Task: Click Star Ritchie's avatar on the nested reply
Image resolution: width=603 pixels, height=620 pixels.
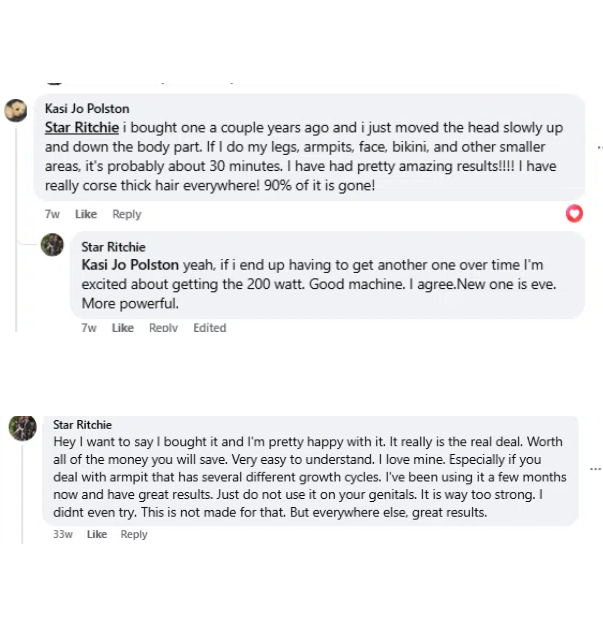Action: click(52, 245)
